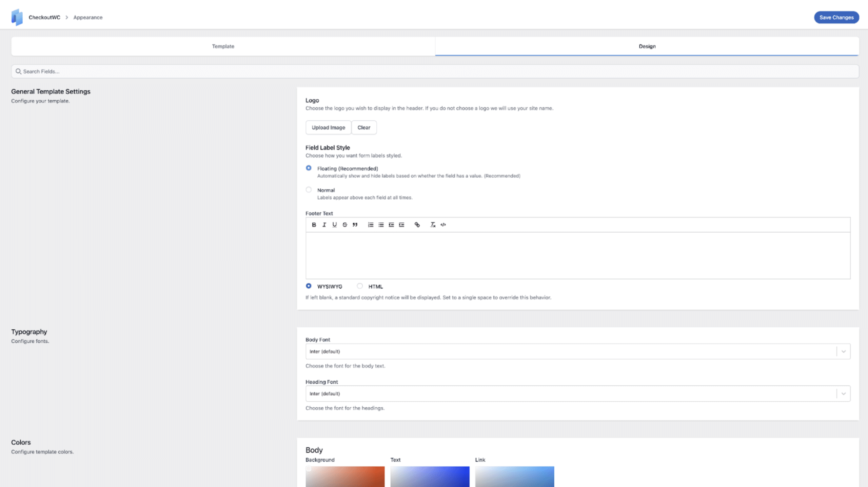The height and width of the screenshot is (487, 868).
Task: Click the insert link icon
Action: click(x=417, y=225)
